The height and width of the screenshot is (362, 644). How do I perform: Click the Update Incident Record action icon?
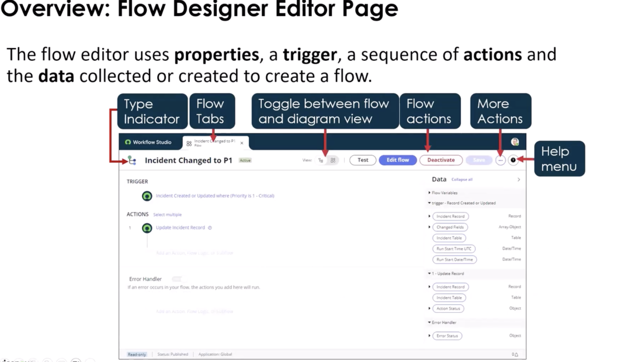tap(147, 228)
